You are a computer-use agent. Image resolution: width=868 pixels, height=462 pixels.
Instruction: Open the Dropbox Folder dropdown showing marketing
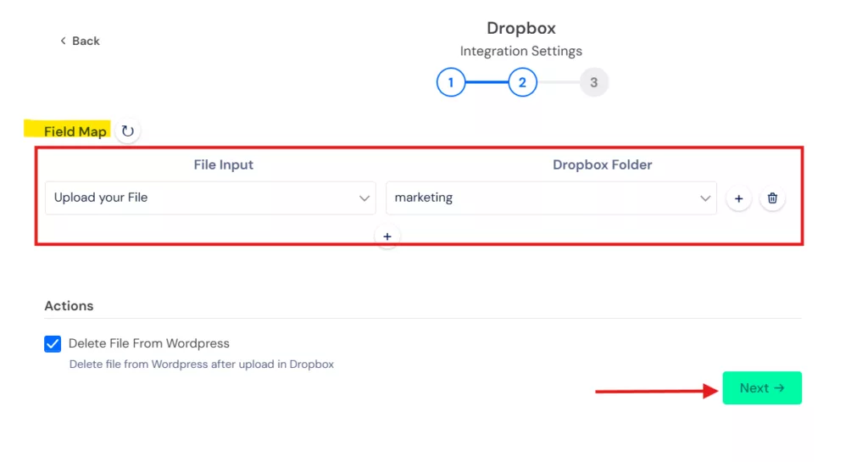pos(551,198)
